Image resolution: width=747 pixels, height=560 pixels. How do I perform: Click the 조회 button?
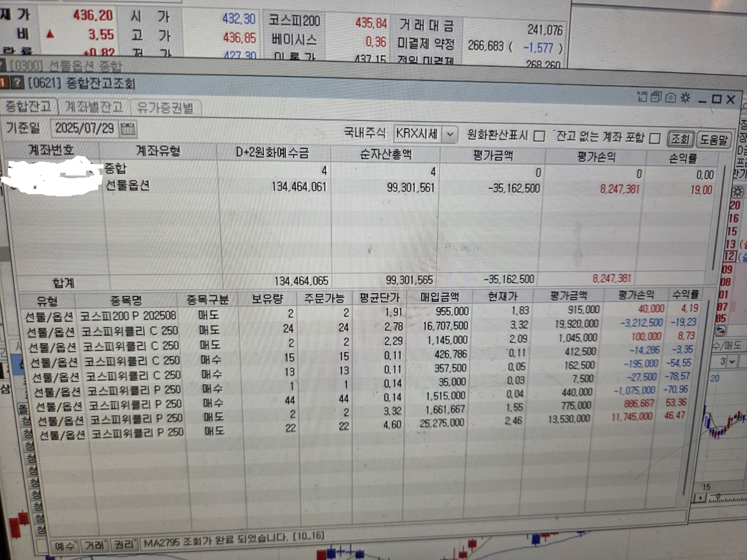click(680, 139)
